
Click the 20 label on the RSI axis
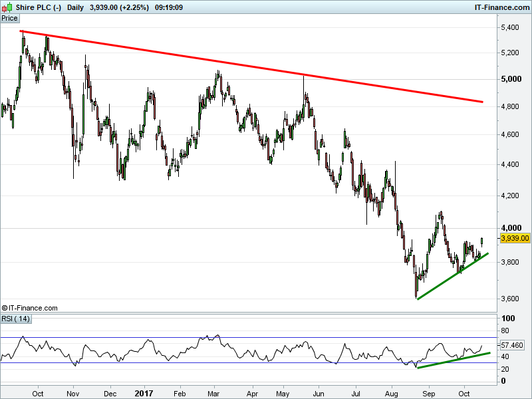(x=505, y=370)
